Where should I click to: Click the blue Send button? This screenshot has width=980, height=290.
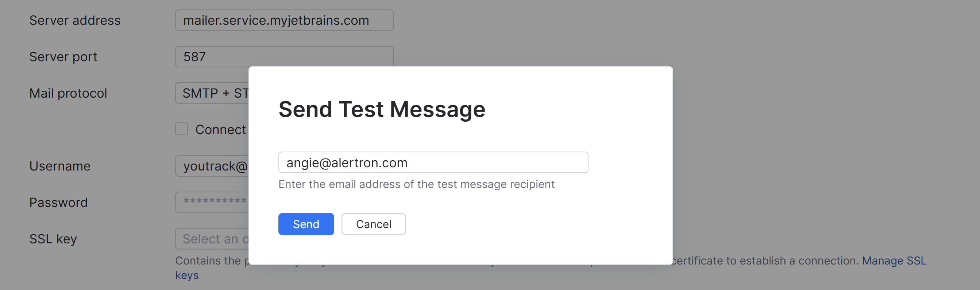click(x=306, y=224)
